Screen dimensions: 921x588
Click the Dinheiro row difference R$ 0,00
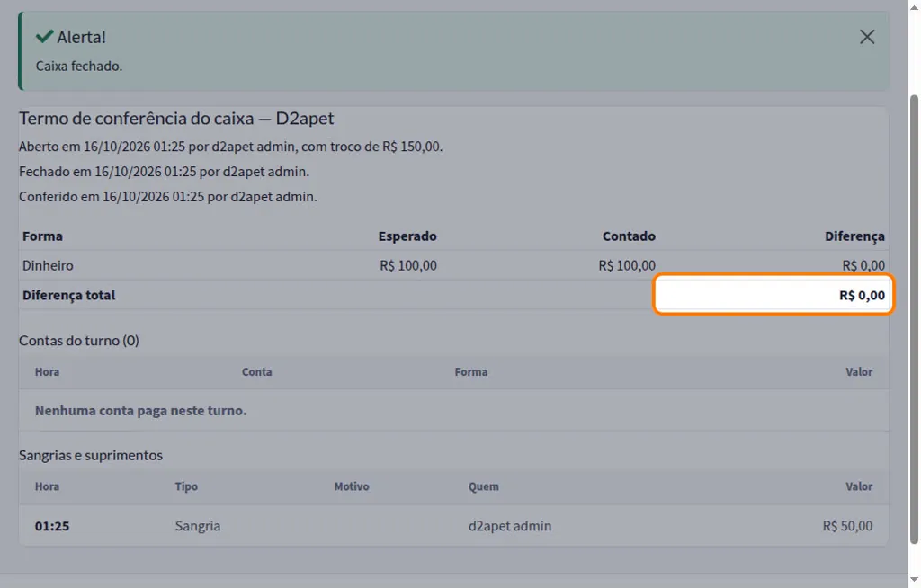(x=863, y=265)
